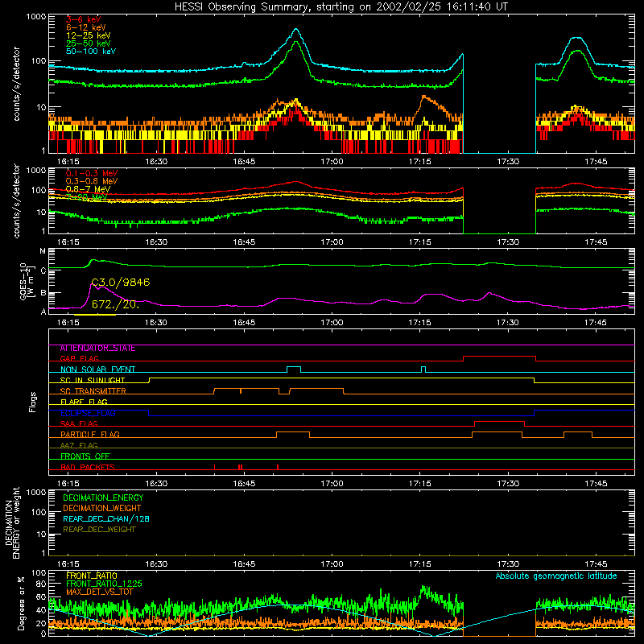Click the REAR_DEC_WEIGHT legend label
The height and width of the screenshot is (644, 644).
[x=99, y=530]
